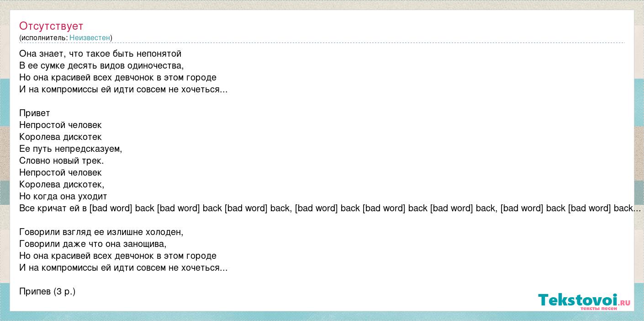Select line 'Говорили даже что она занощива,'
Screen dimensions: 644x321
coord(93,244)
